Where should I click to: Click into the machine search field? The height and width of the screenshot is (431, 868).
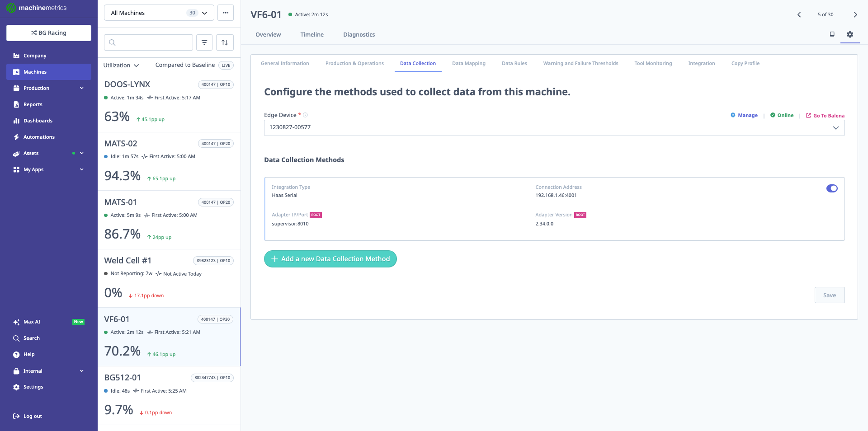coord(148,42)
